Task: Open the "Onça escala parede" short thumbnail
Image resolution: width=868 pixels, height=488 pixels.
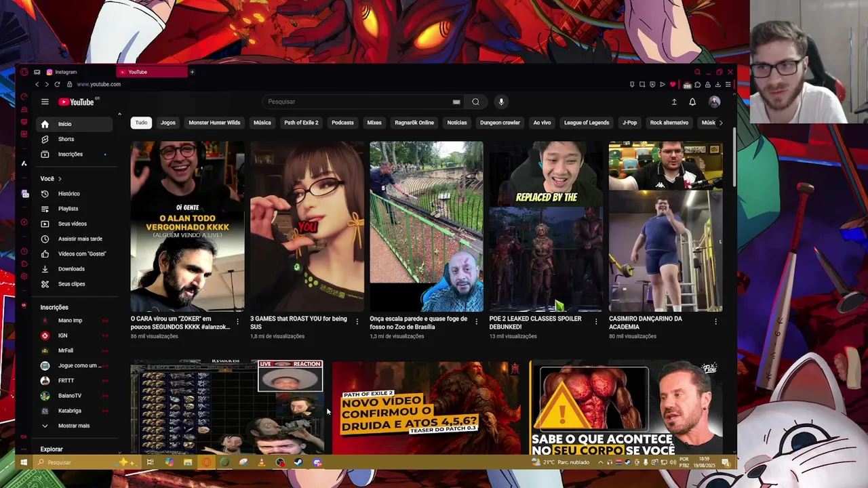Action: (427, 226)
